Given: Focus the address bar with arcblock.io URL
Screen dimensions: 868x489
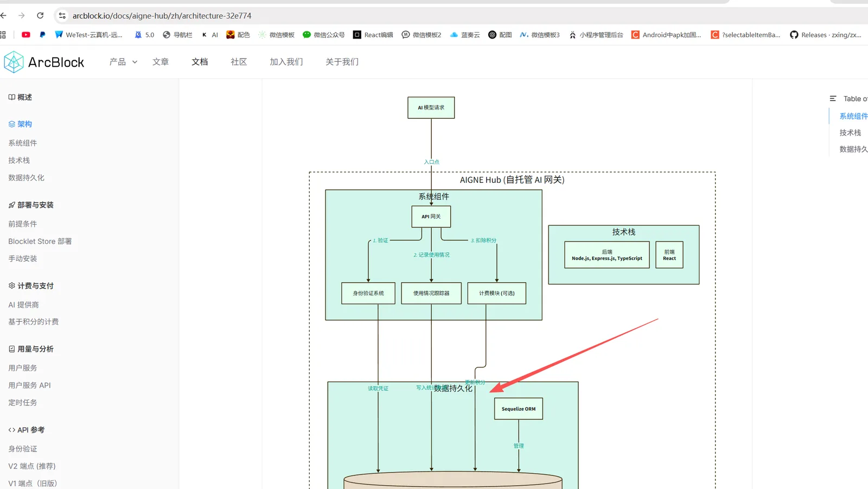Looking at the screenshot, I should click(x=162, y=16).
